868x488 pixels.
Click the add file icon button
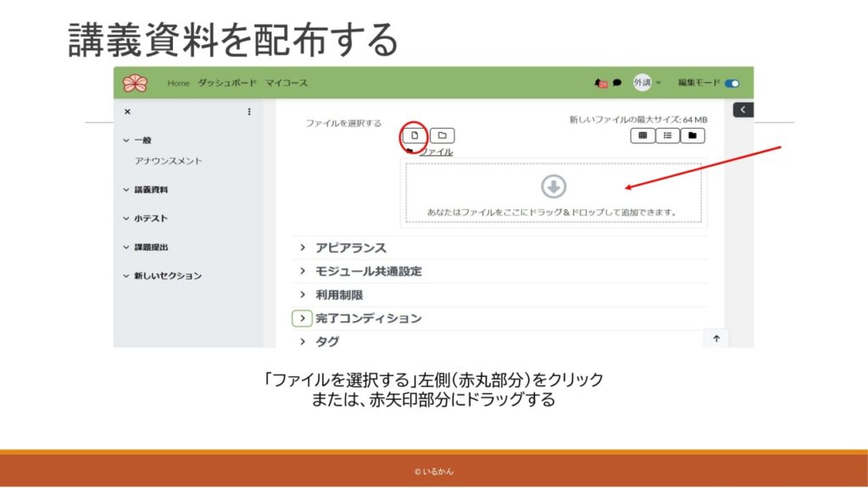415,136
